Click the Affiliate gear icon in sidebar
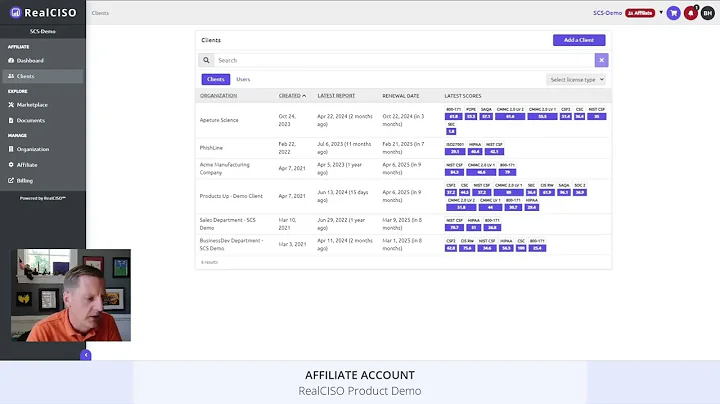Image resolution: width=720 pixels, height=404 pixels. coord(11,165)
